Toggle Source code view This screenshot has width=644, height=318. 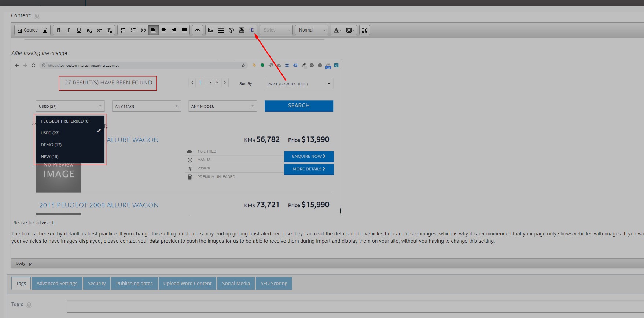28,30
